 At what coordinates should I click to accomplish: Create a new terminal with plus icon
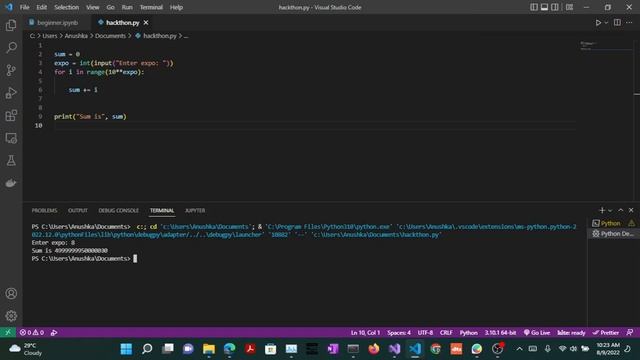pyautogui.click(x=602, y=210)
